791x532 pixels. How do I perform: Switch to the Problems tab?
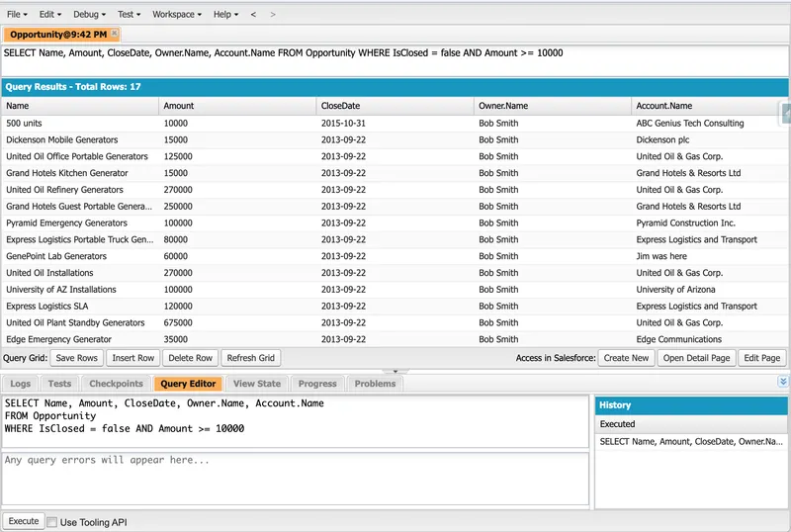375,384
